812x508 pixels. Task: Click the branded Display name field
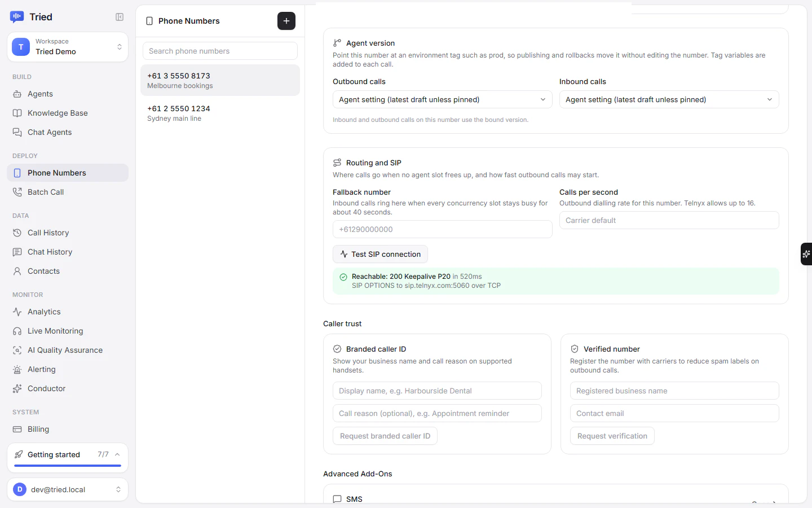(437, 391)
